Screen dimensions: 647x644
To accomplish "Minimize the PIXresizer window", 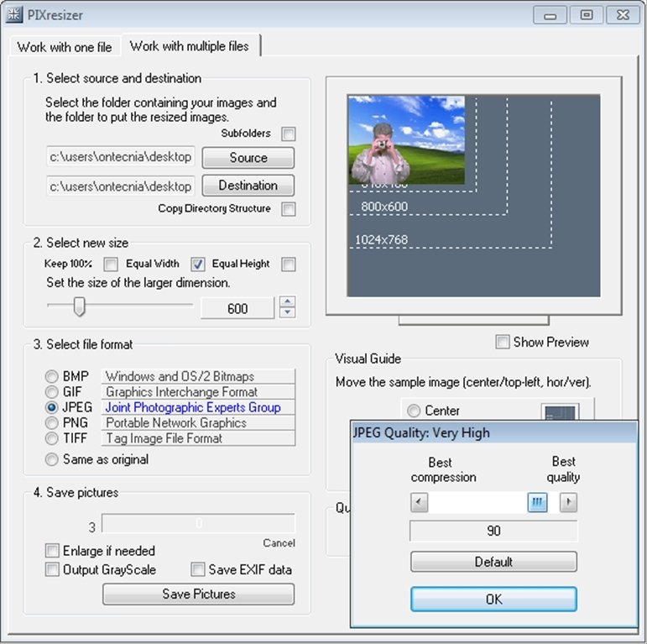I will point(550,16).
